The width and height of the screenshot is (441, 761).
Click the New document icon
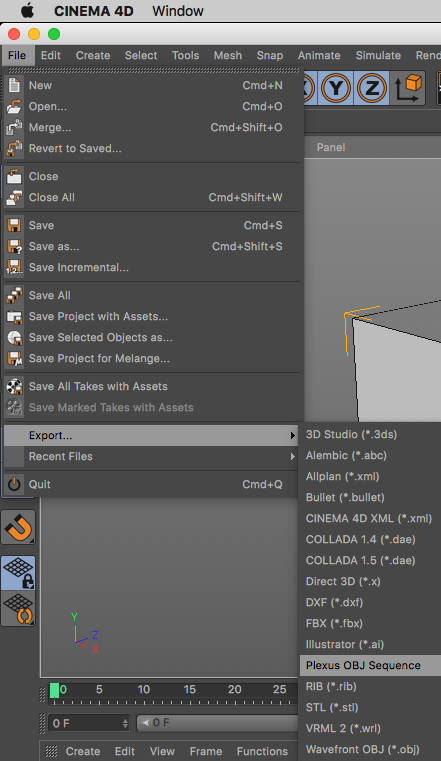(14, 85)
